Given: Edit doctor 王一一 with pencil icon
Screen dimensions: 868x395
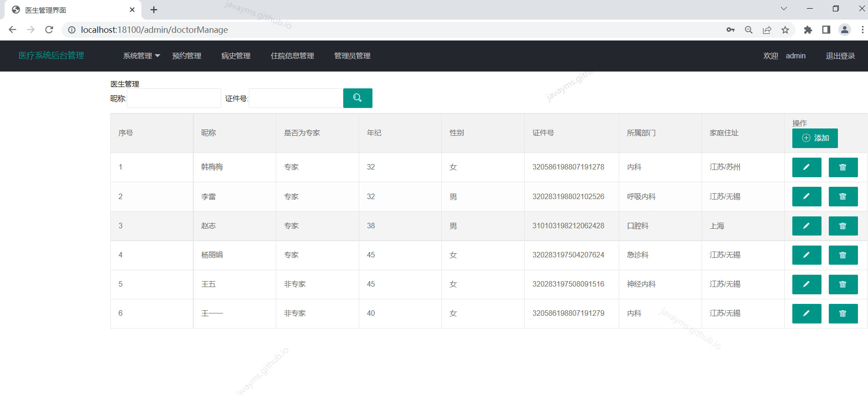Looking at the screenshot, I should 806,313.
